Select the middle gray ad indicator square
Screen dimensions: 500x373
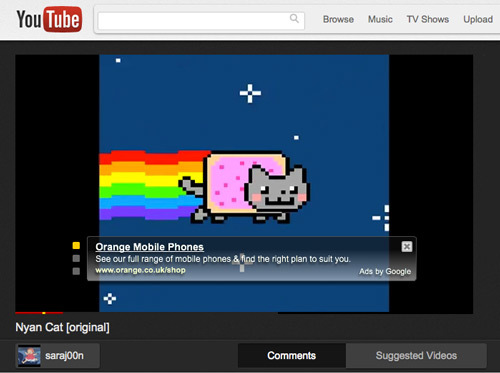coord(76,258)
